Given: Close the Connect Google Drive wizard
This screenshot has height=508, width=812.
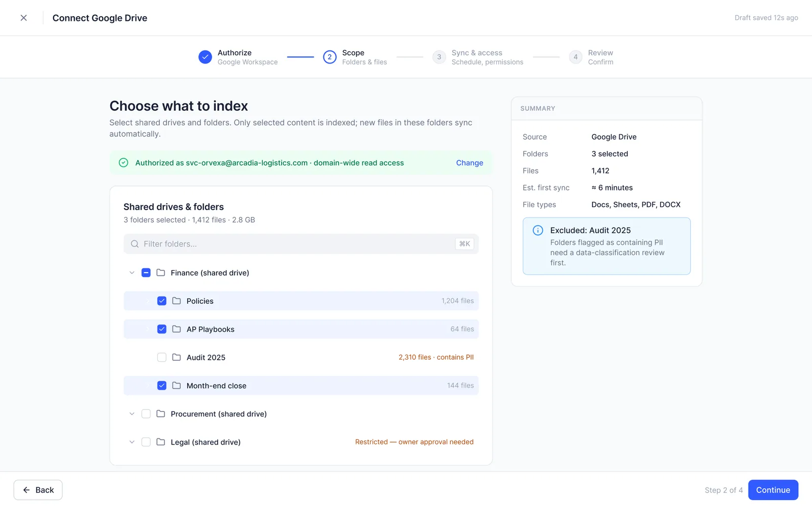Looking at the screenshot, I should [23, 18].
